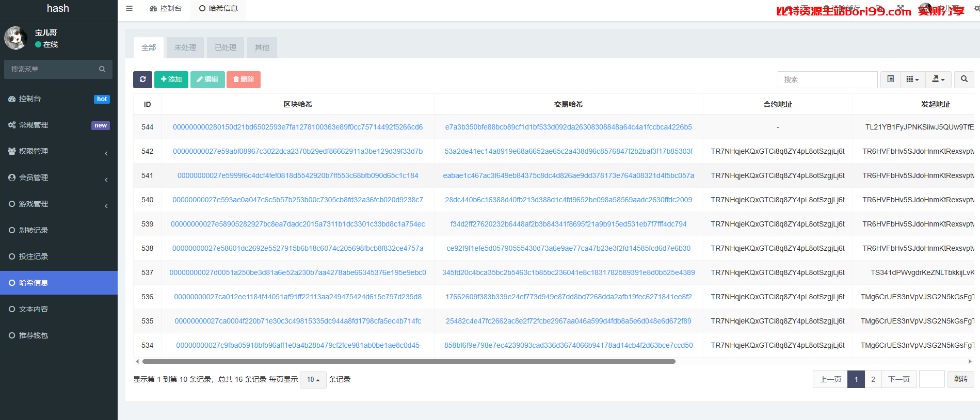Focus the 搜索菜单 sidebar search field

coord(52,69)
